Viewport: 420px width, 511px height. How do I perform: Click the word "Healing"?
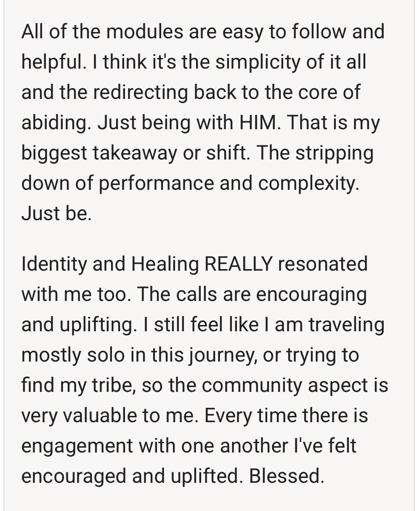(165, 264)
